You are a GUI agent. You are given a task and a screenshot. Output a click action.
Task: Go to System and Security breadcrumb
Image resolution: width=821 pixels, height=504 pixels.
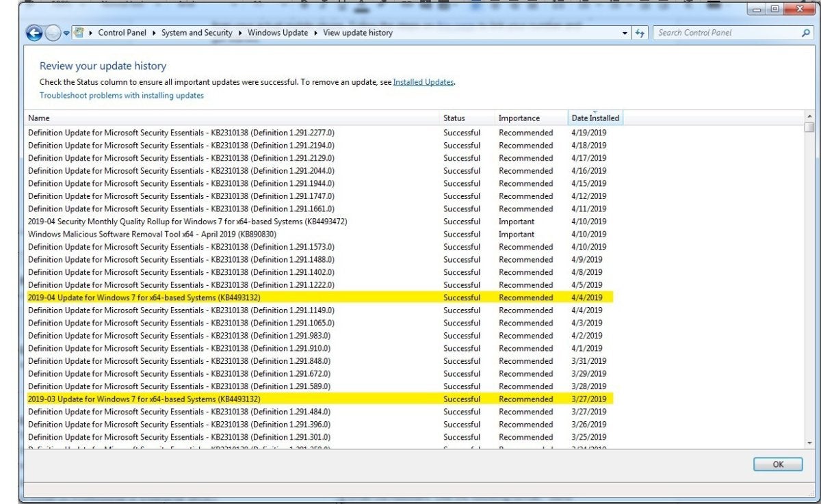click(x=197, y=33)
